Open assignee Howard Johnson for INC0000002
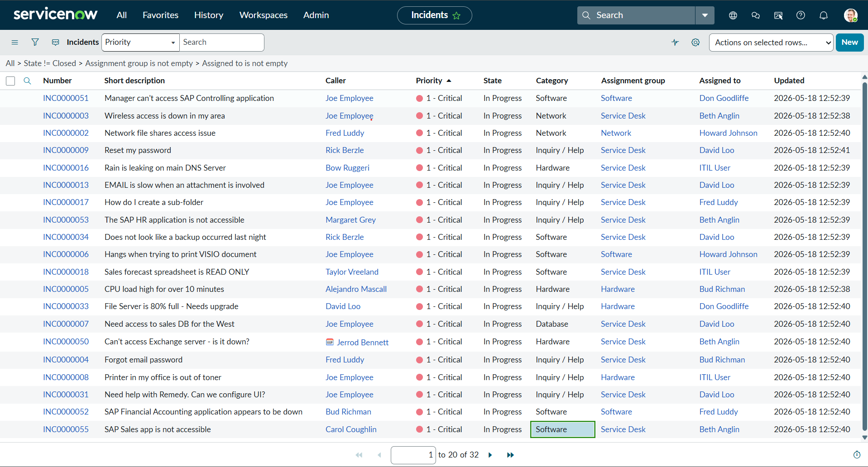Screen dimensions: 868x467 click(x=728, y=133)
